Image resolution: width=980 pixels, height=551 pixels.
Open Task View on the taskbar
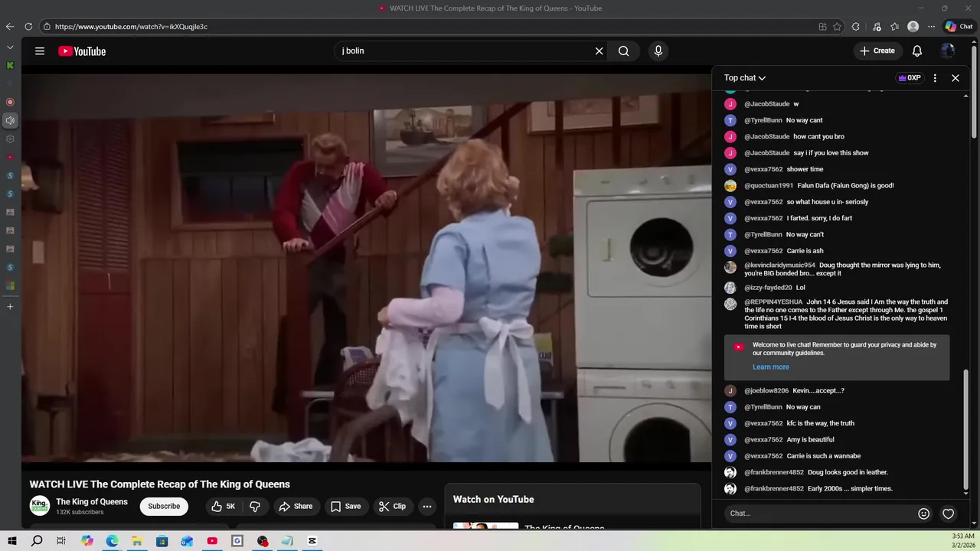pos(61,541)
